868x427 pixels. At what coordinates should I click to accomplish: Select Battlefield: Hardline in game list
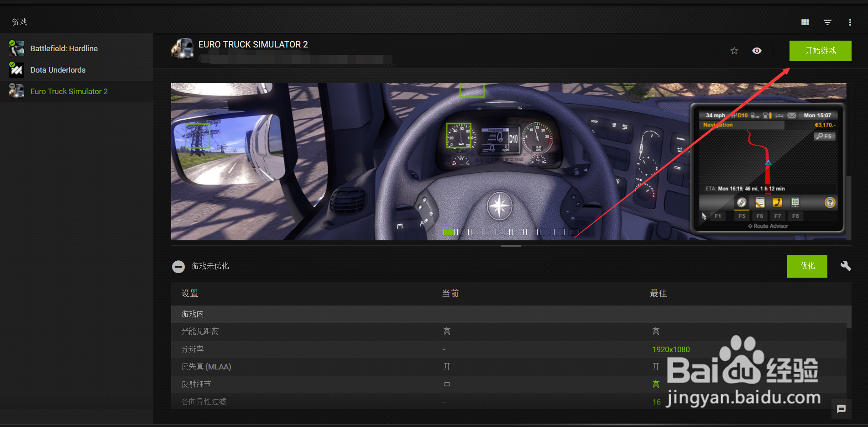[77, 48]
